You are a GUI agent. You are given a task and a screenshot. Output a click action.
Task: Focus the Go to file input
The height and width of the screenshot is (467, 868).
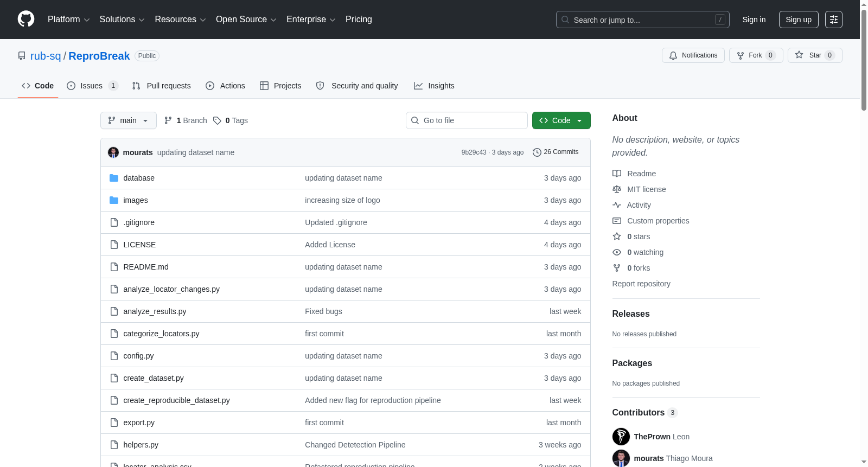tap(467, 120)
